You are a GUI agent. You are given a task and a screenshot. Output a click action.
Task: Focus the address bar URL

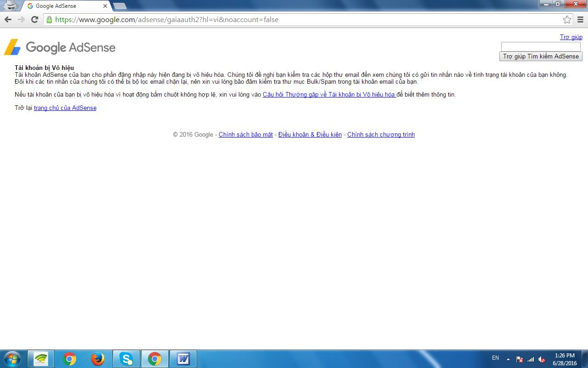pos(303,19)
